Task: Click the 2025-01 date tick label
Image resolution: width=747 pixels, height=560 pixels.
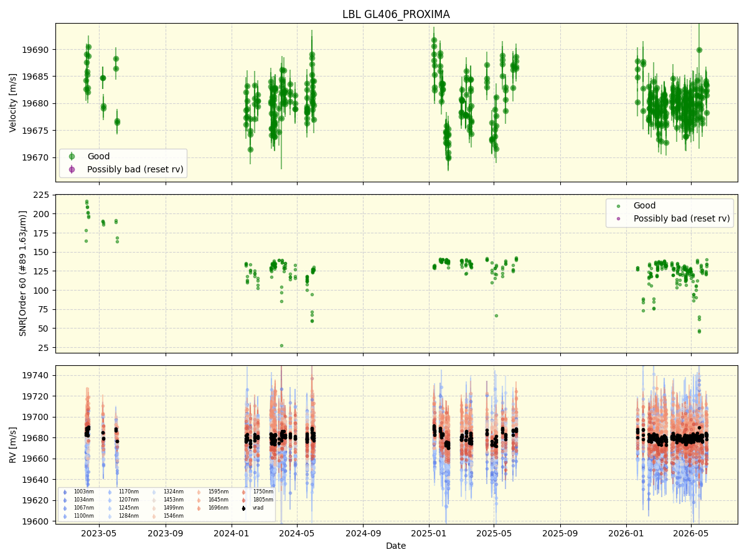Action: [429, 533]
